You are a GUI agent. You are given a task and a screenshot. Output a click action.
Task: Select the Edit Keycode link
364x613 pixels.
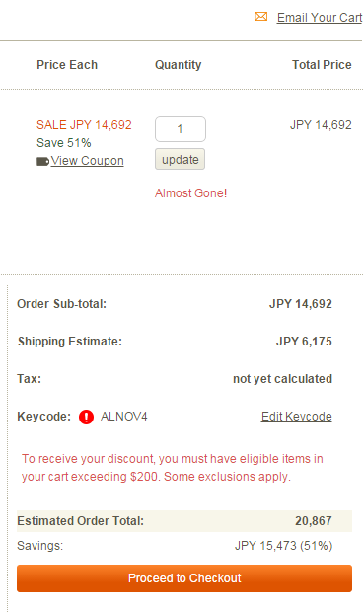pos(297,417)
